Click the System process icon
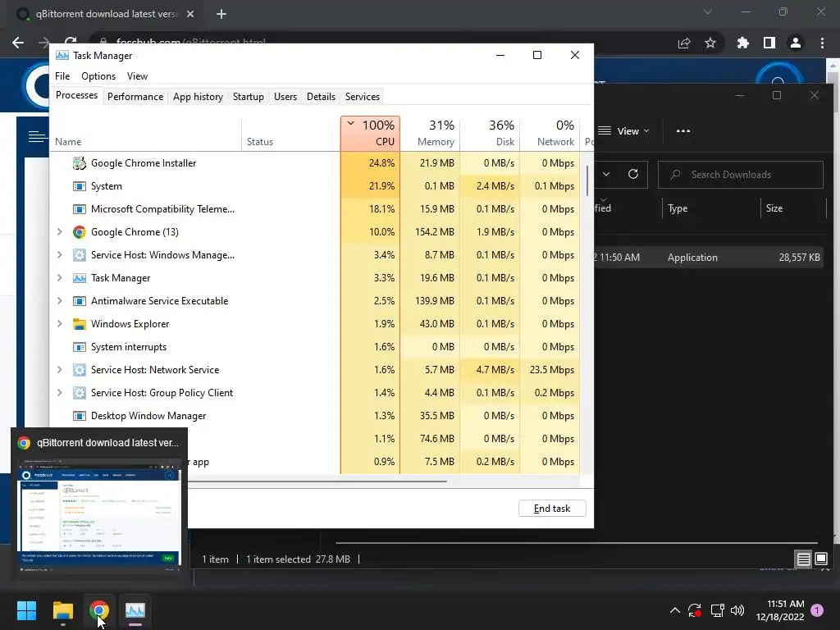The width and height of the screenshot is (840, 630). (80, 186)
